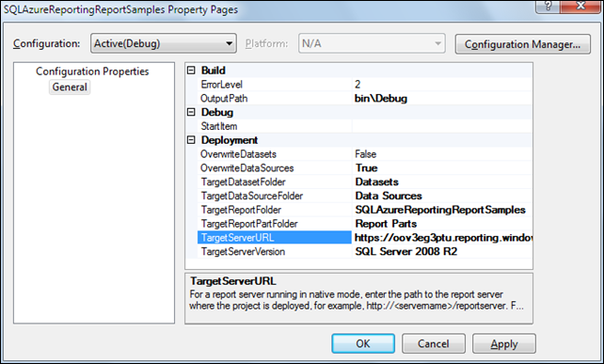Collapse the Debug category
604x364 pixels.
[x=191, y=112]
